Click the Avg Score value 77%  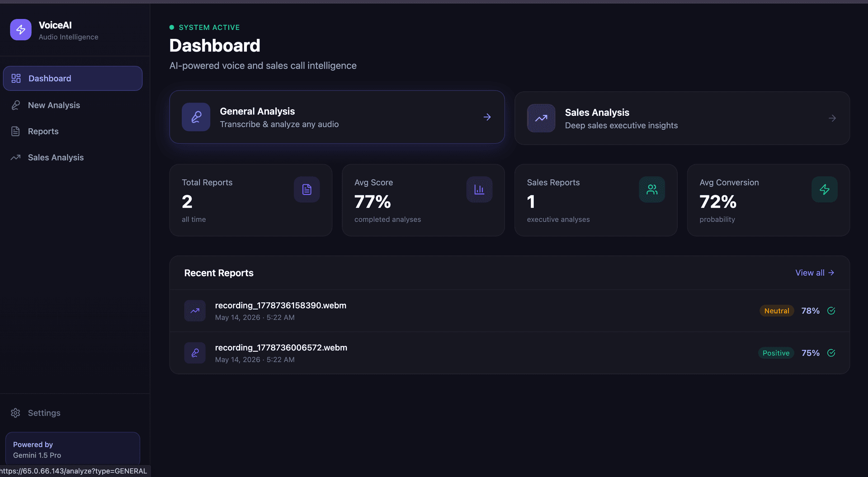point(373,202)
